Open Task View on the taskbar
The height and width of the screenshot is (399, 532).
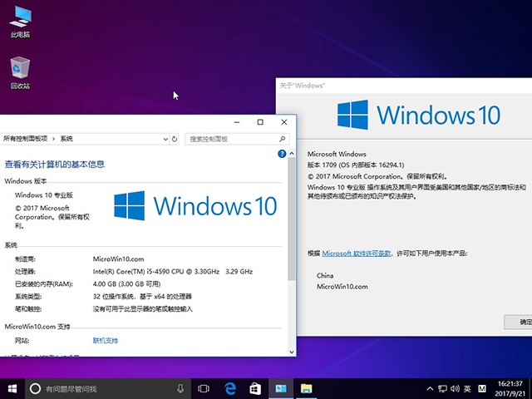204,388
